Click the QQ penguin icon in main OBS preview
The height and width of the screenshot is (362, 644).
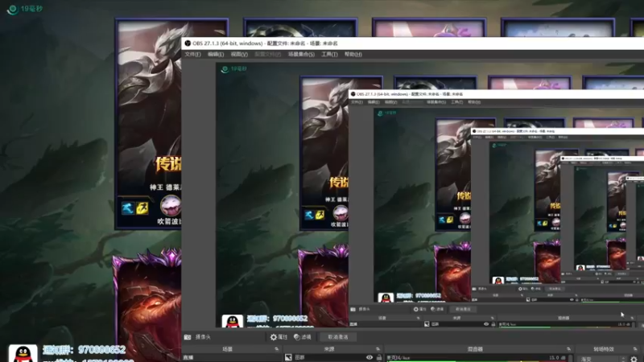[233, 321]
